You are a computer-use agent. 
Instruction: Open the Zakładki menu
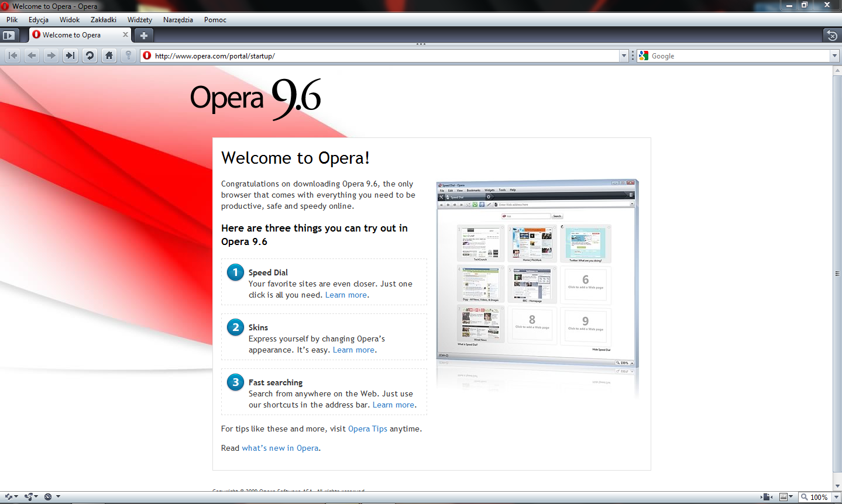pyautogui.click(x=104, y=19)
